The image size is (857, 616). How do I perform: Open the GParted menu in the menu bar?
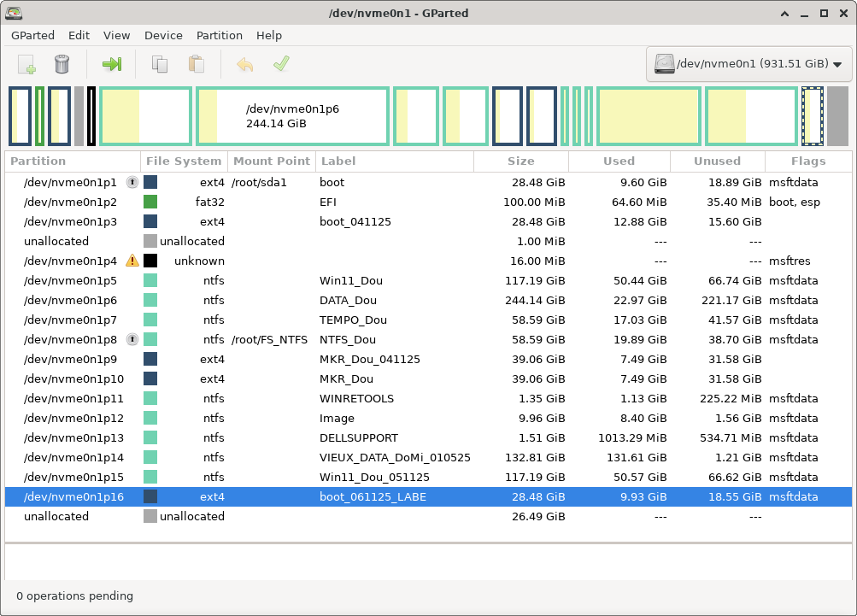click(x=32, y=35)
